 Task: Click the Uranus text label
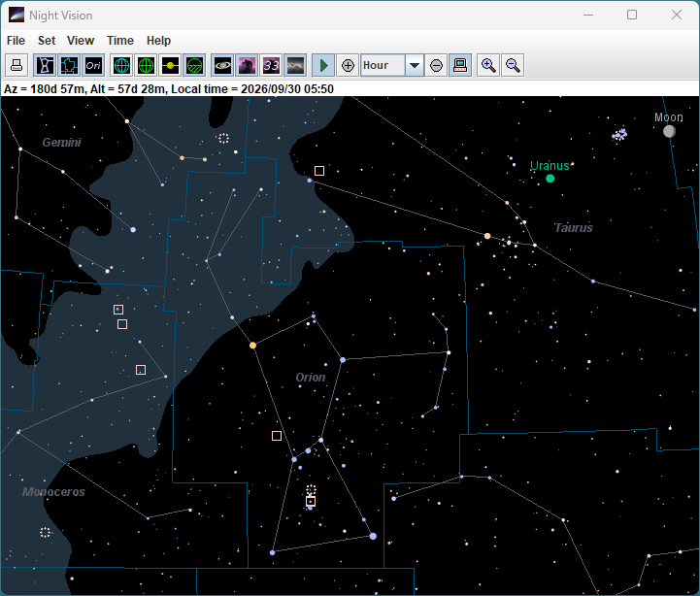[550, 166]
